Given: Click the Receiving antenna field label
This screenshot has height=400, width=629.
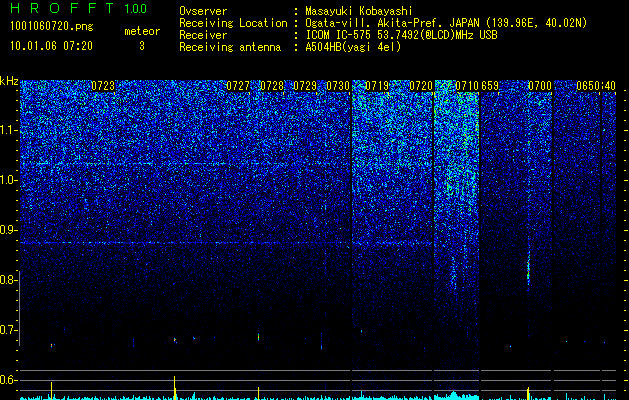Looking at the screenshot, I should [230, 47].
